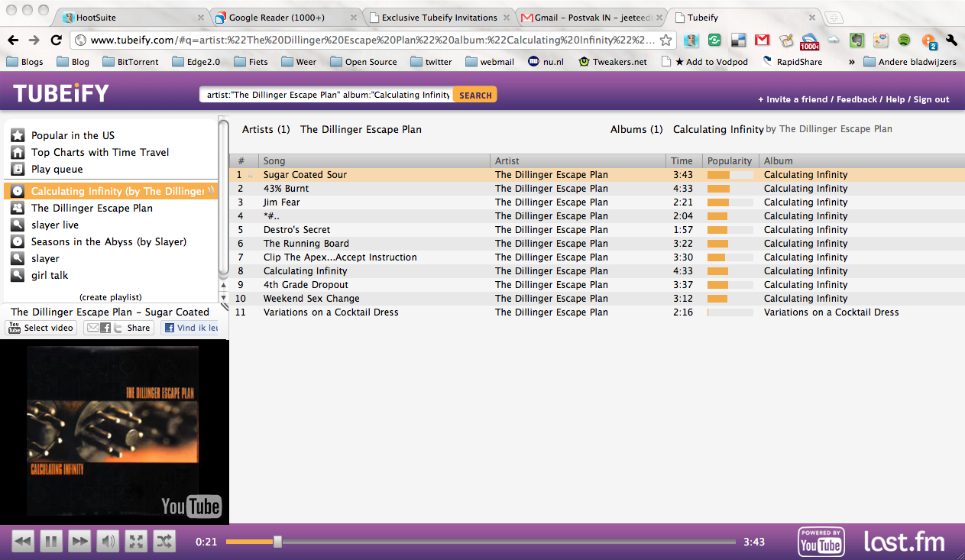The width and height of the screenshot is (965, 560).
Task: Click the Share button with social icons
Action: point(118,328)
